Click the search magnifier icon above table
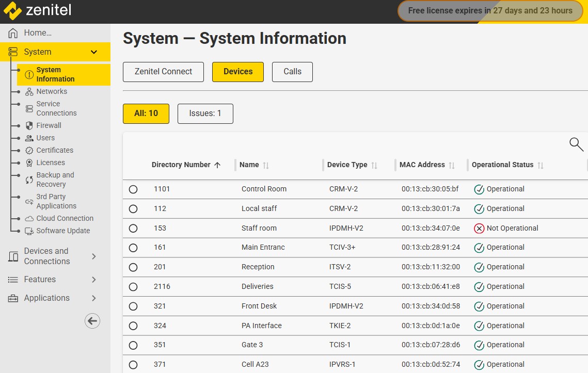This screenshot has width=588, height=373. click(x=576, y=144)
